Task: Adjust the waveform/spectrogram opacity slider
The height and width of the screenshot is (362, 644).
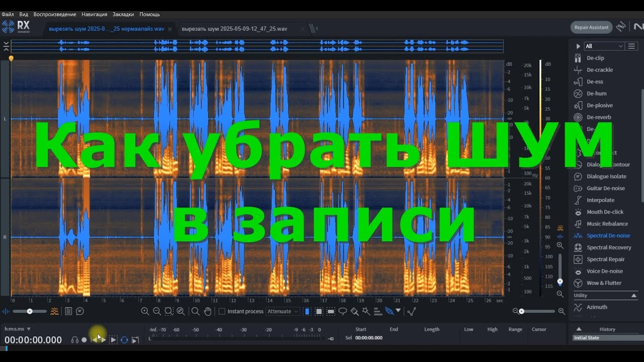Action: [x=30, y=311]
